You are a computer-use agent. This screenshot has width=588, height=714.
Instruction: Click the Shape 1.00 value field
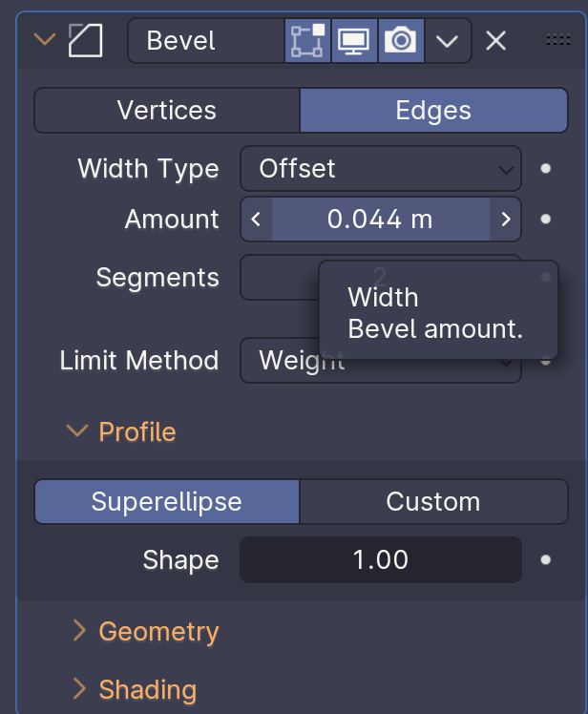click(x=380, y=559)
